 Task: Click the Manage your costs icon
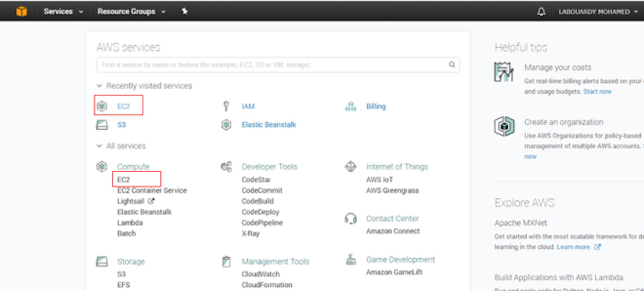pyautogui.click(x=504, y=72)
